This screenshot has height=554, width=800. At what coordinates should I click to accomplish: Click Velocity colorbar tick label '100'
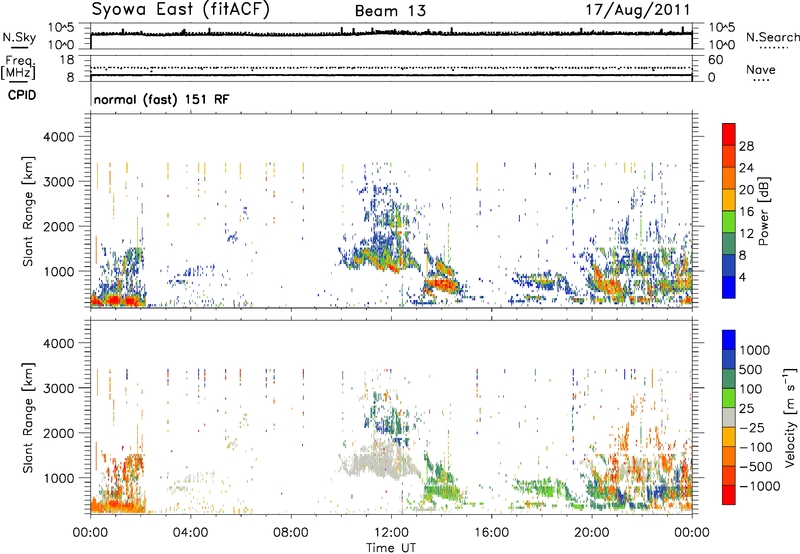click(x=751, y=389)
